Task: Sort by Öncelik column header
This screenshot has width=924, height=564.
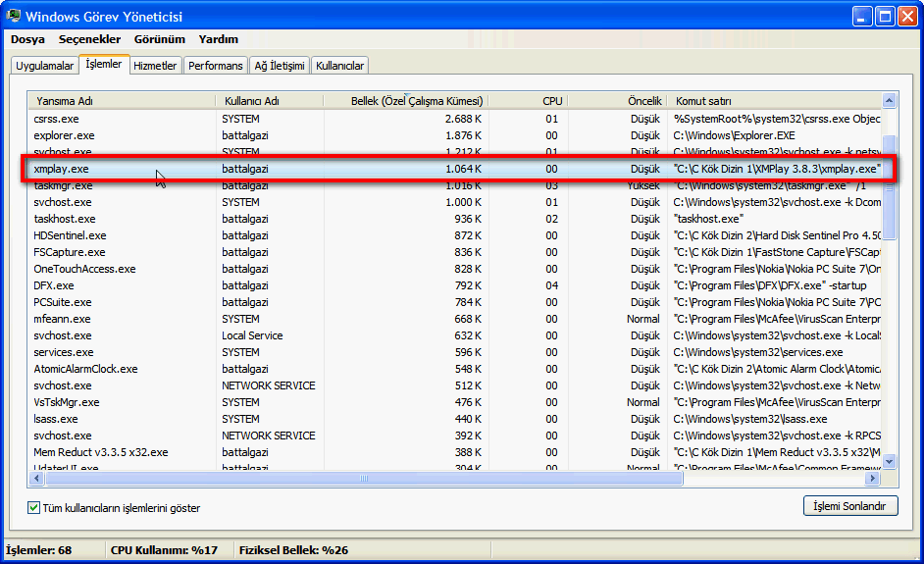Action: pos(617,101)
